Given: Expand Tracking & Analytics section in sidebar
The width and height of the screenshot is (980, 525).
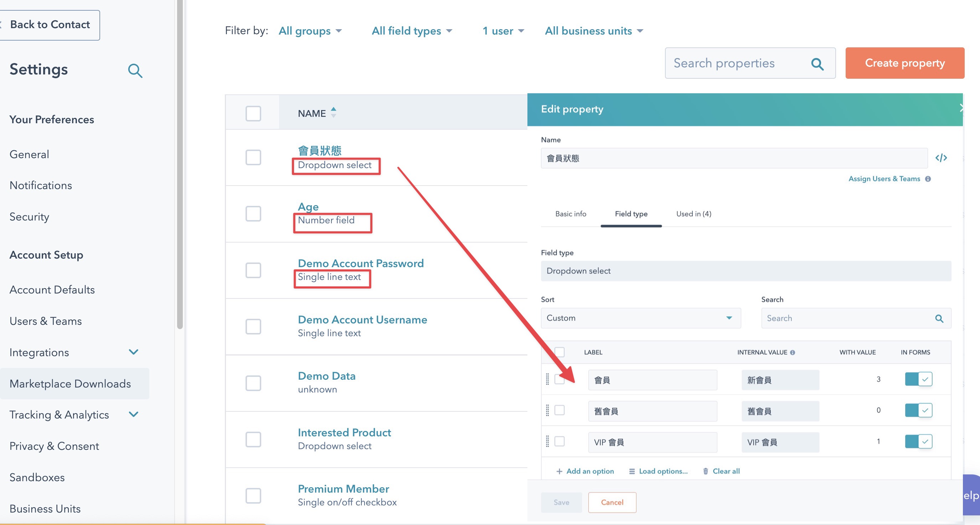Looking at the screenshot, I should click(134, 414).
